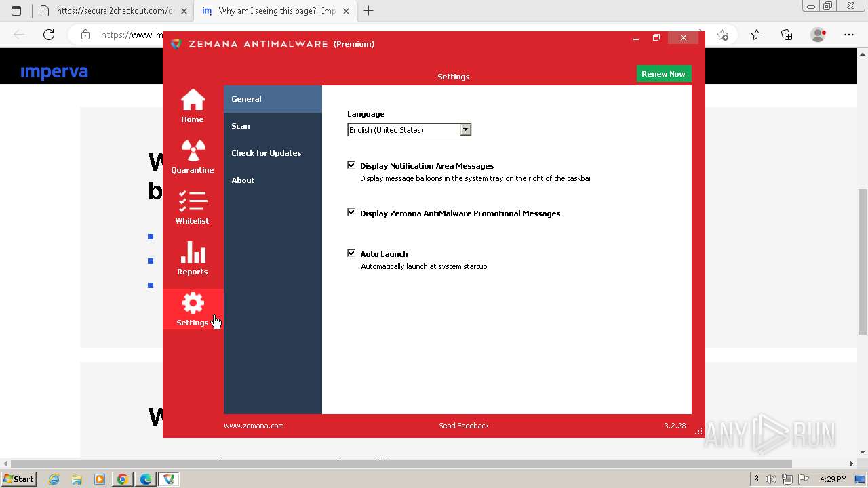Launch Internet Explorer from taskbar

click(54, 479)
